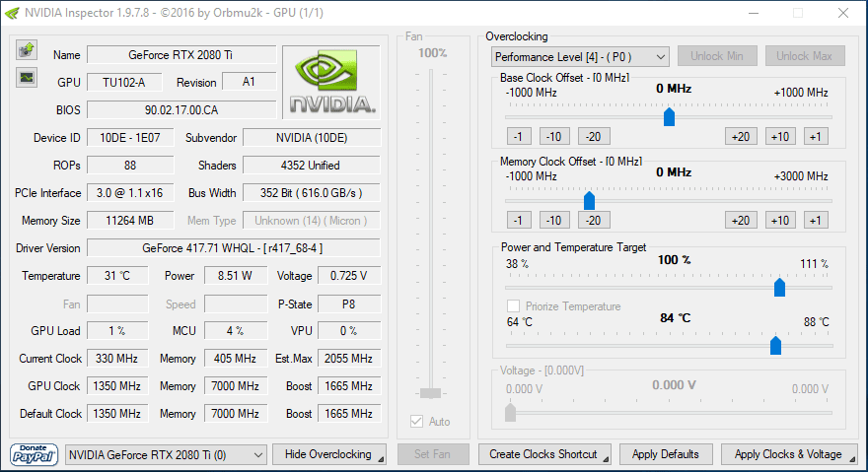868x472 pixels.
Task: Click Hide Overclocking button
Action: pos(329,454)
